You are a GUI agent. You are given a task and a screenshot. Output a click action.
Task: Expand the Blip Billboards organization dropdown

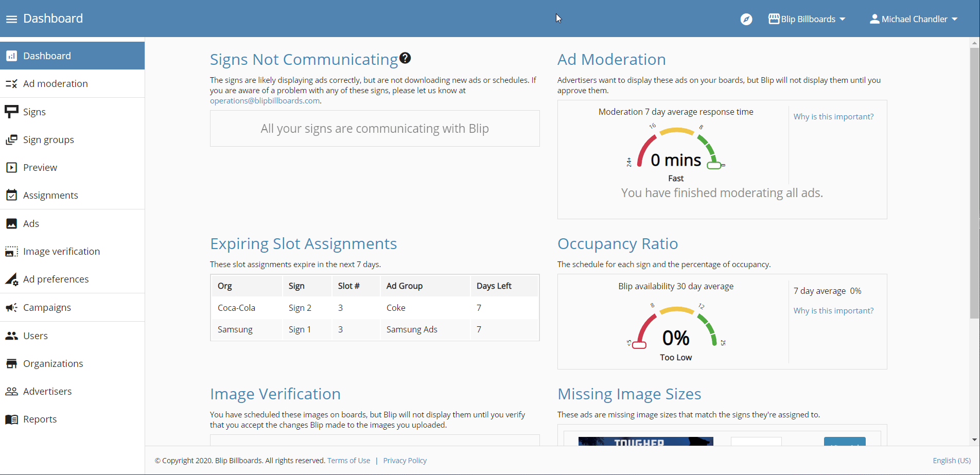(x=807, y=19)
